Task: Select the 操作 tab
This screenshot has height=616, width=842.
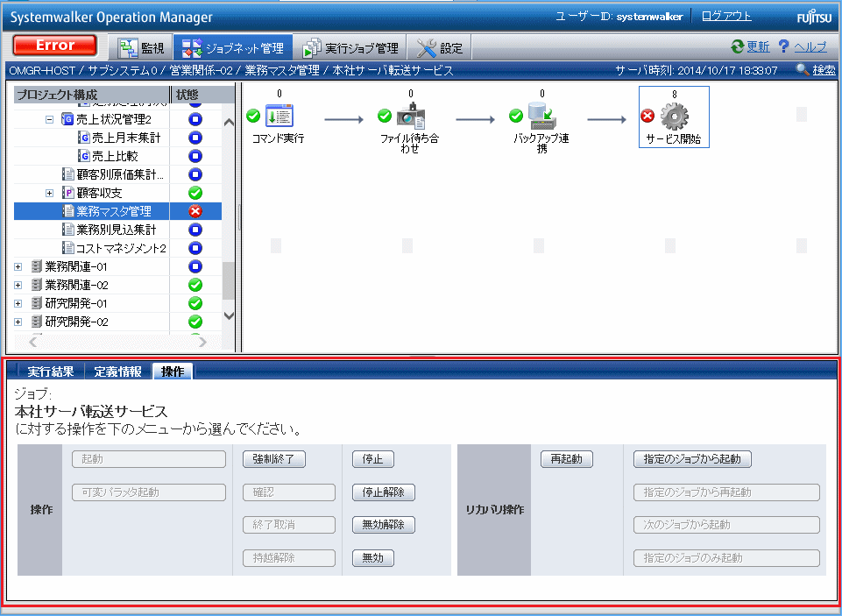Action: coord(173,372)
